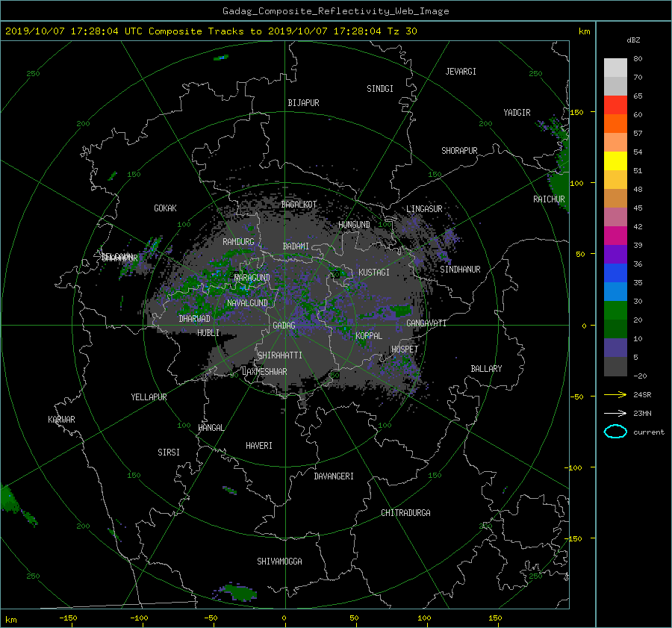Click the SHIVAMOGGA city label
The width and height of the screenshot is (672, 628).
[x=279, y=561]
